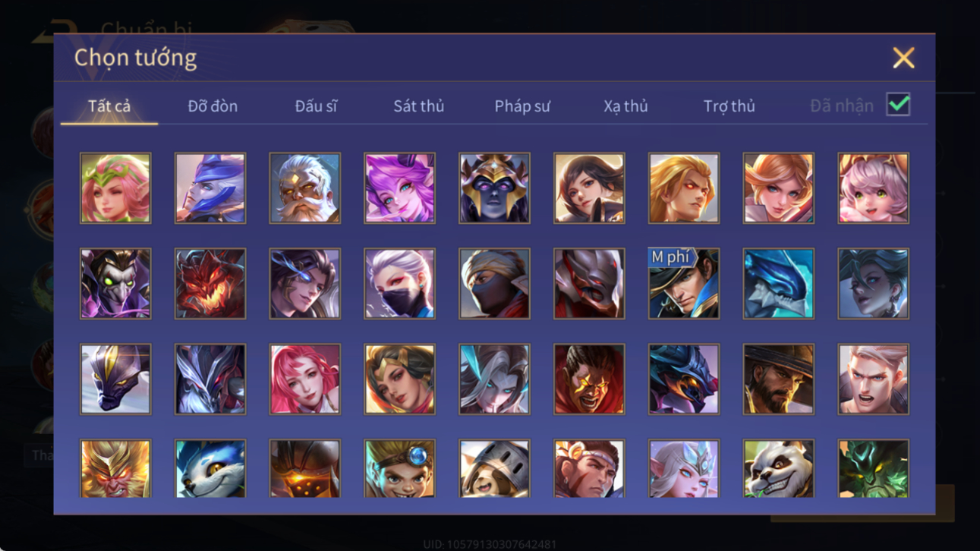Toggle the Đã nhận checkbox
This screenshot has height=551, width=980.
tap(898, 105)
